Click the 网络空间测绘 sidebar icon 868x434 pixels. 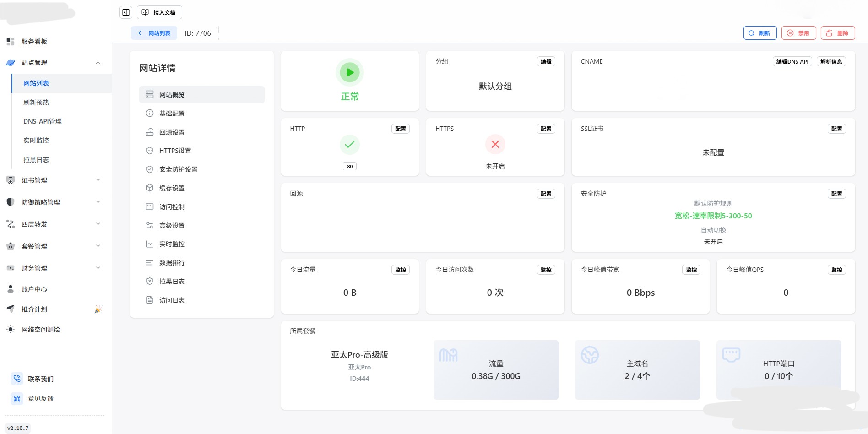(11, 329)
